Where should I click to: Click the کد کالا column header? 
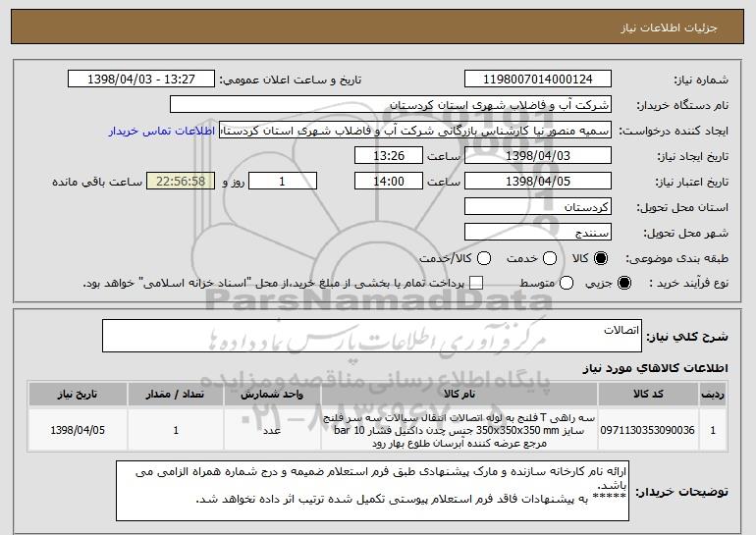click(648, 395)
